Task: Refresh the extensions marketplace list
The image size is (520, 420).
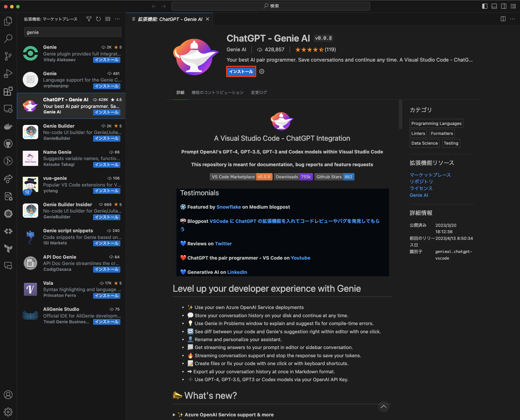Action: pyautogui.click(x=98, y=19)
